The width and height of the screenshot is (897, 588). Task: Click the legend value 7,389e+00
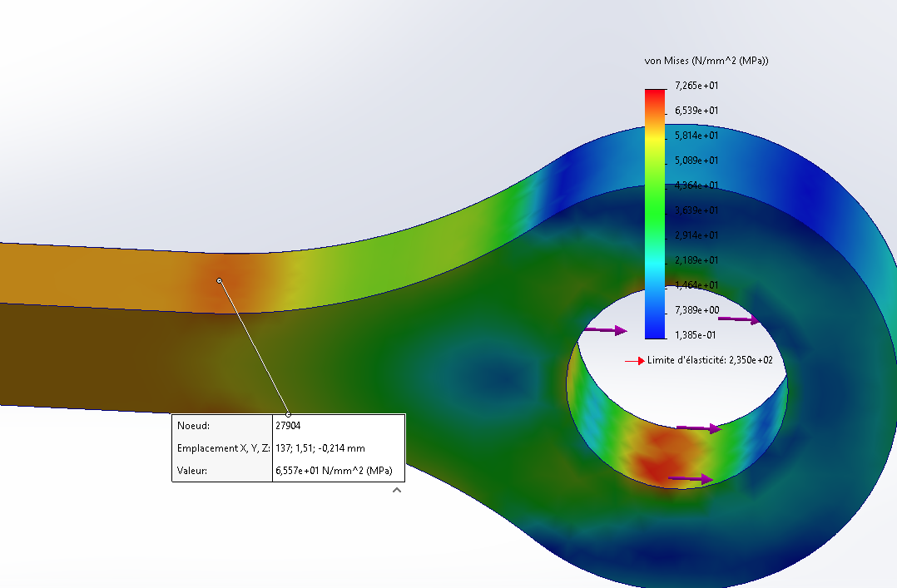pos(696,310)
